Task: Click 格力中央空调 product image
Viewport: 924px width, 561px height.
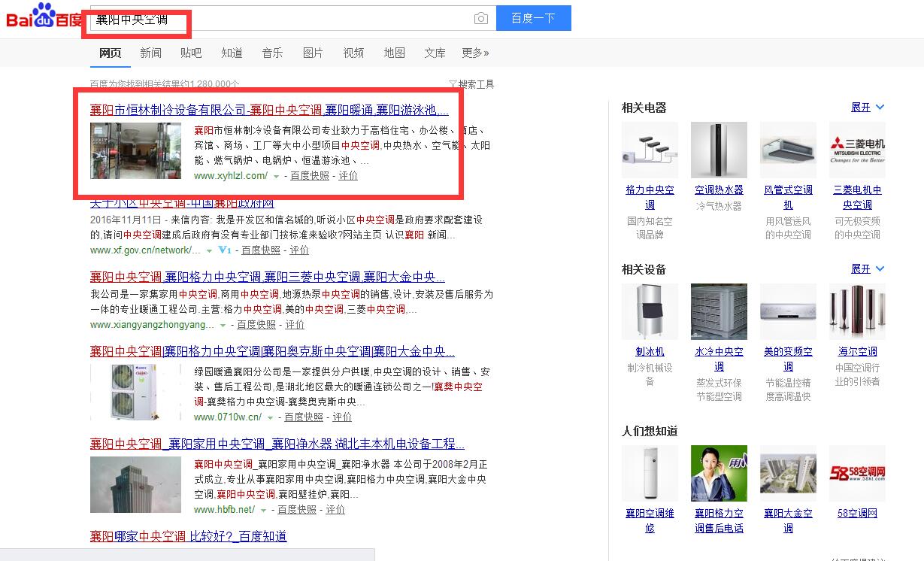Action: (x=650, y=150)
